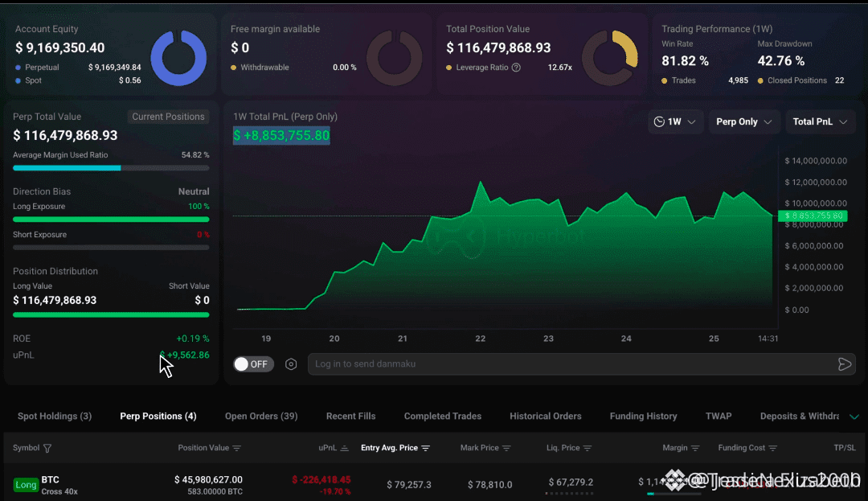The height and width of the screenshot is (501, 868).
Task: Click the Long badge on the BTC row
Action: coord(26,485)
